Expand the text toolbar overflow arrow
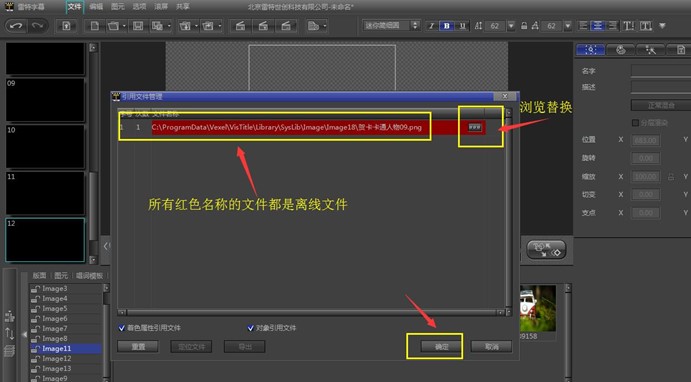691x382 pixels. tap(662, 26)
